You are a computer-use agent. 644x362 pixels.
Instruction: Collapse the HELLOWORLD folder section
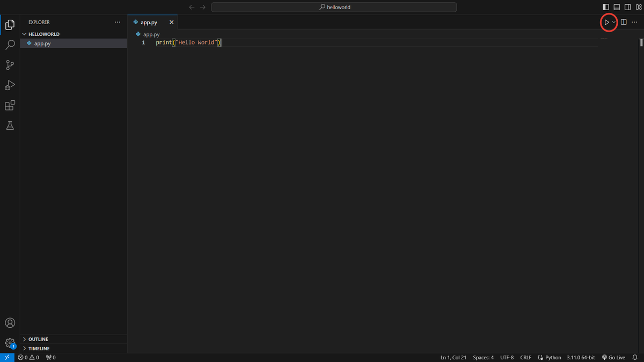74,34
